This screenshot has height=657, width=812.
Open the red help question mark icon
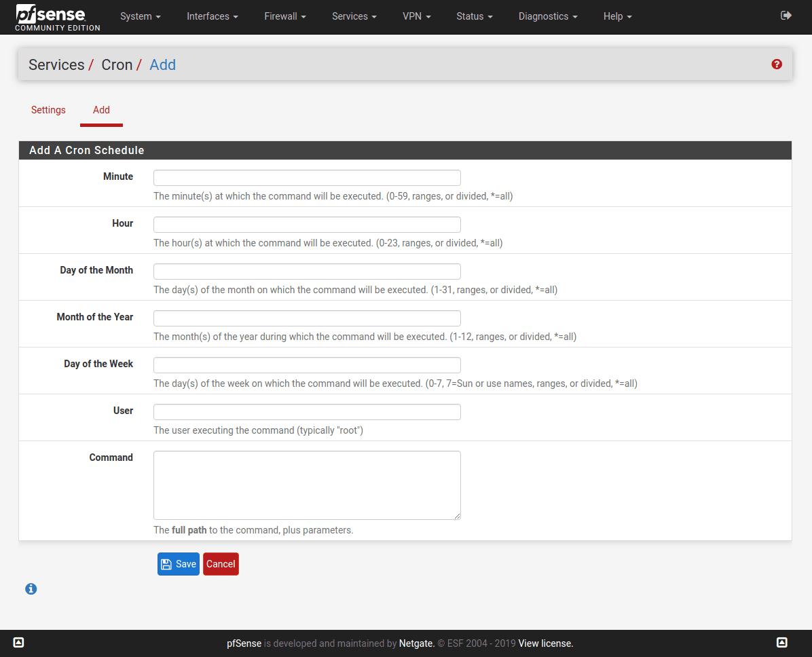pos(777,64)
